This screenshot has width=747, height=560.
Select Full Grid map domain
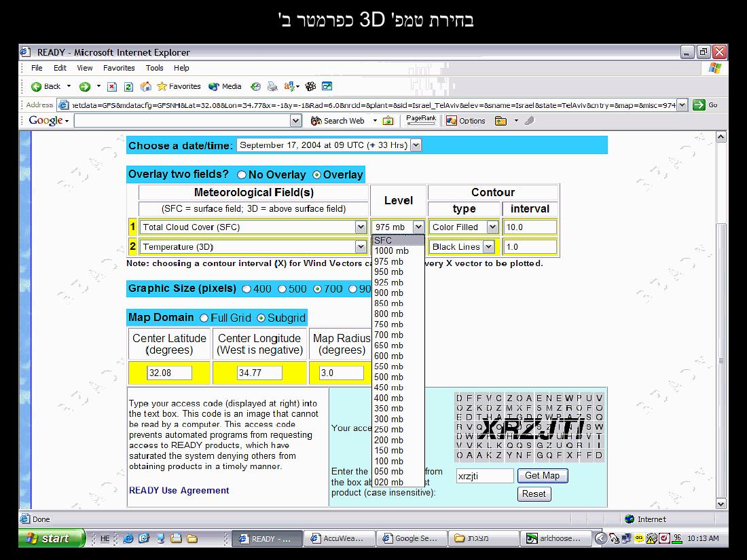point(204,318)
